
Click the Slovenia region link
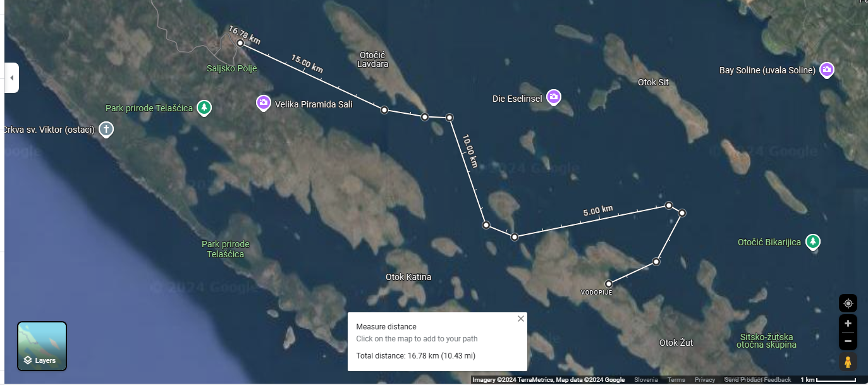[646, 380]
